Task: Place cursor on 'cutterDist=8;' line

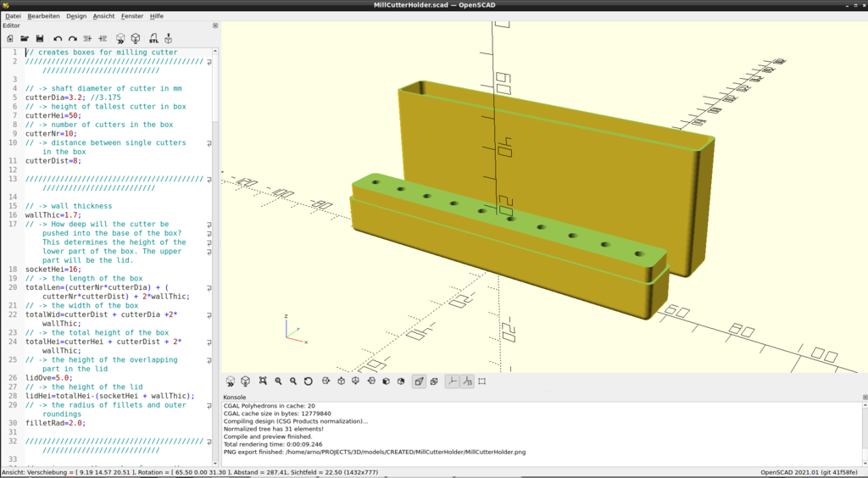Action: point(53,161)
